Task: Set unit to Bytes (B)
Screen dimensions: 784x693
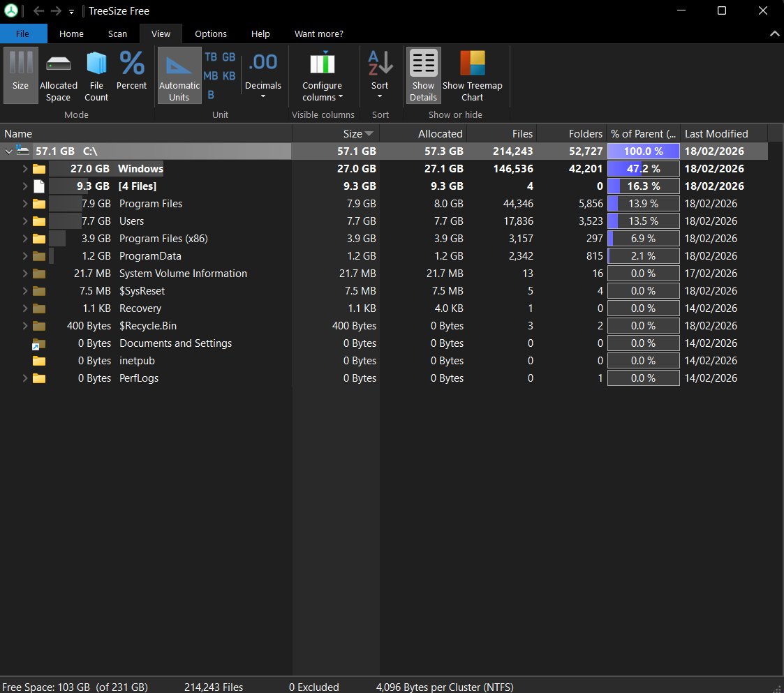Action: (x=211, y=94)
